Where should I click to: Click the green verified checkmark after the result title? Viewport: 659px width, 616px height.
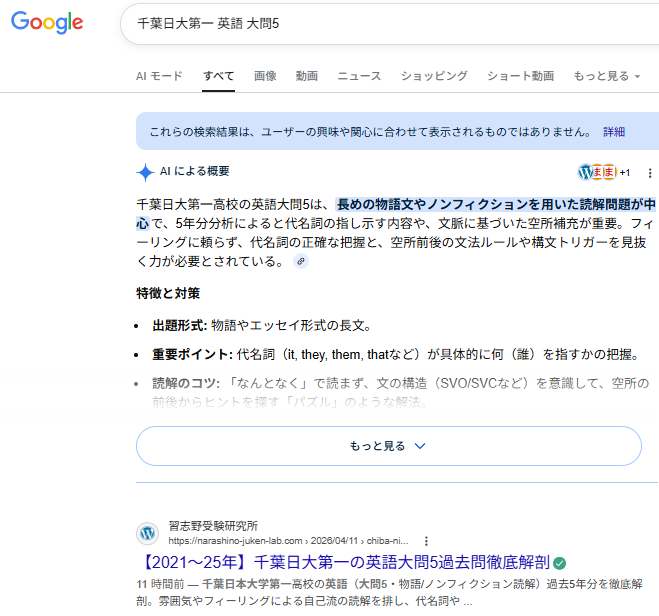click(x=560, y=562)
